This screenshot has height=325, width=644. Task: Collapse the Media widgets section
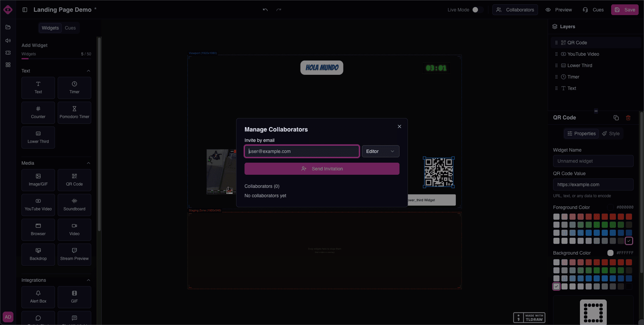pos(88,163)
